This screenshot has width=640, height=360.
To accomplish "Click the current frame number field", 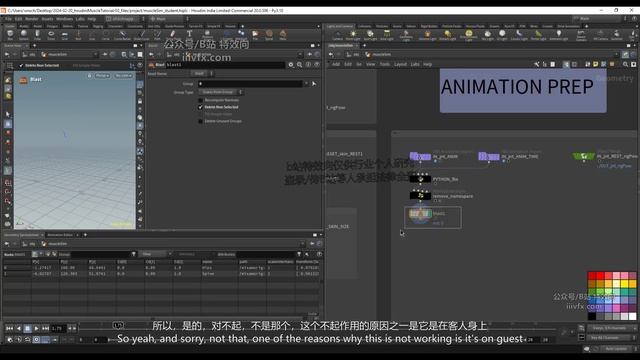I will pyautogui.click(x=58, y=328).
